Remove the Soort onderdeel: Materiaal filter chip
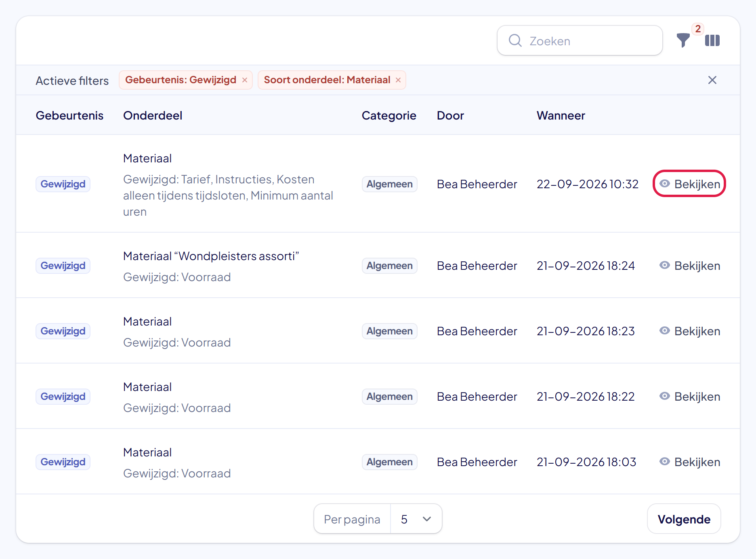 [x=398, y=80]
